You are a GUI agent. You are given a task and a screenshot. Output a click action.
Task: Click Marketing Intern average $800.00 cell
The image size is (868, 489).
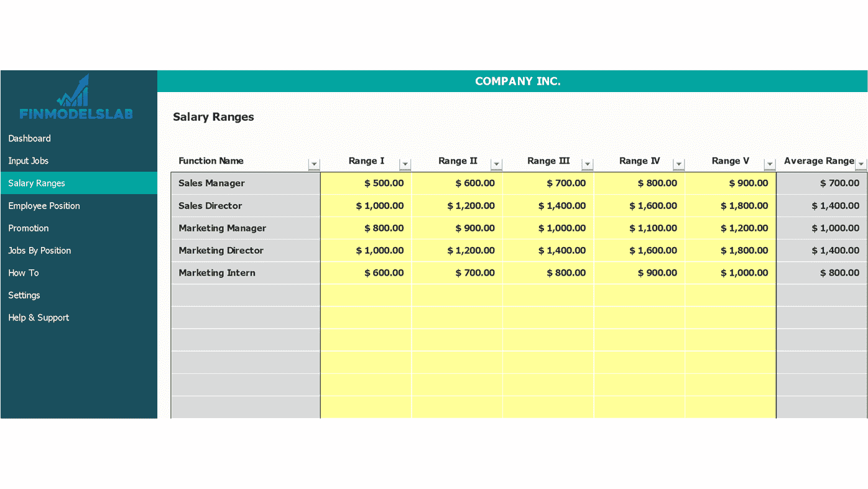coord(822,272)
